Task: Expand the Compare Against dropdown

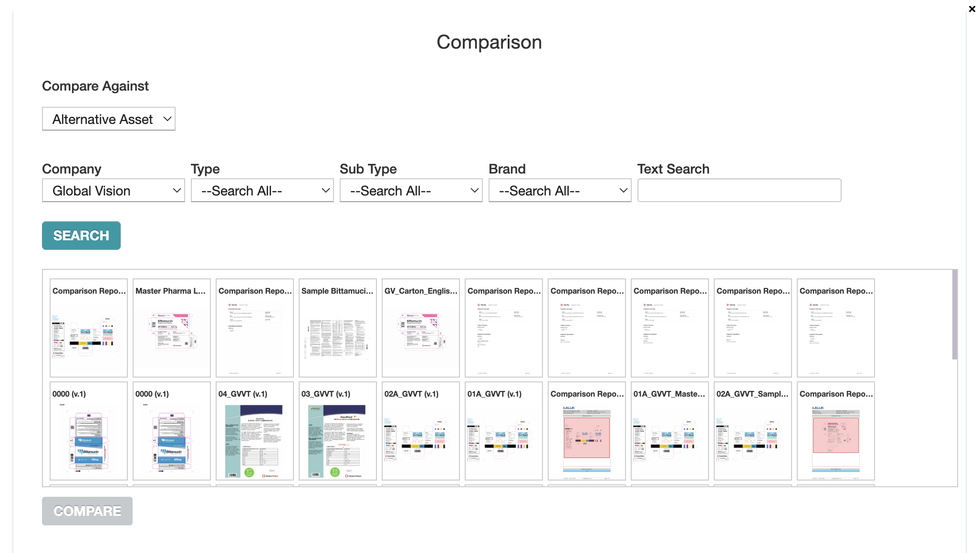Action: [x=109, y=119]
